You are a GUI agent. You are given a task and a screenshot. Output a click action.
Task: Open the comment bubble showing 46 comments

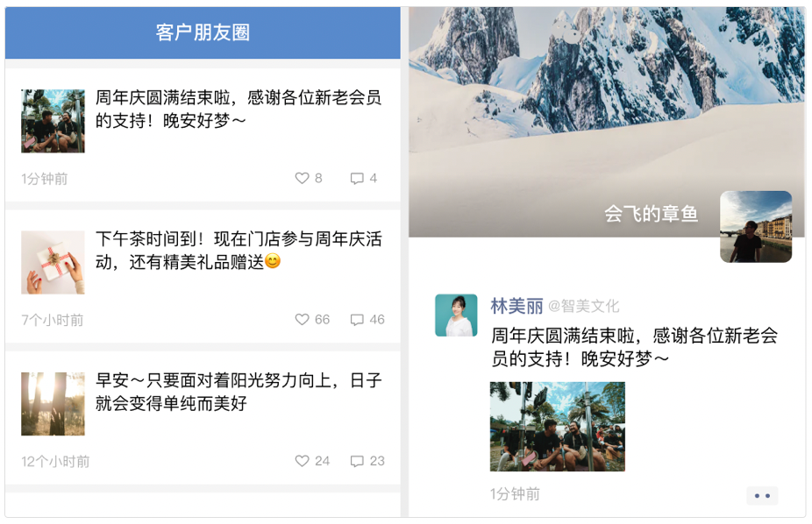tap(357, 320)
